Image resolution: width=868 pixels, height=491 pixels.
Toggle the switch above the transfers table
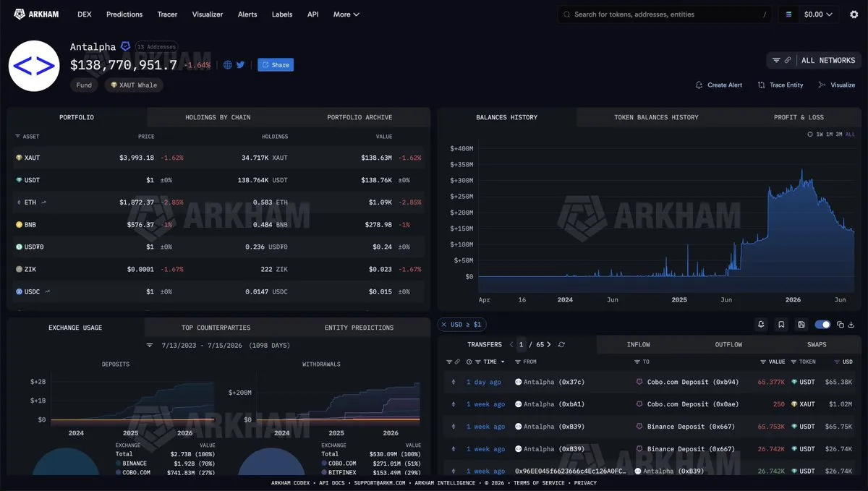(822, 325)
